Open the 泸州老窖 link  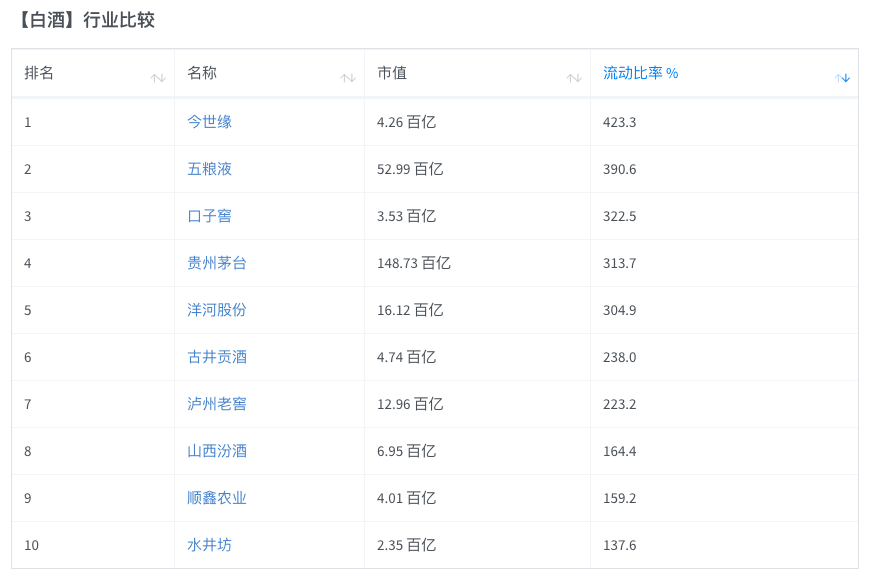(x=217, y=404)
